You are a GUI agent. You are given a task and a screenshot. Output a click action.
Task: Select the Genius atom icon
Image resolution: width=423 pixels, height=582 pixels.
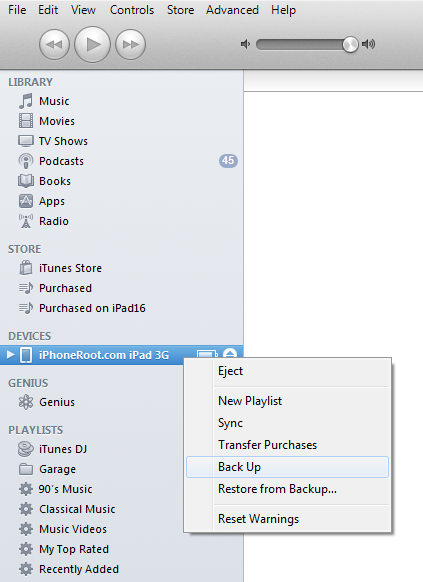(x=26, y=402)
